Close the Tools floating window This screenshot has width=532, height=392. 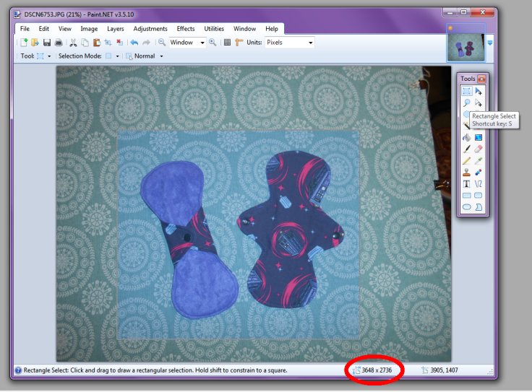482,79
